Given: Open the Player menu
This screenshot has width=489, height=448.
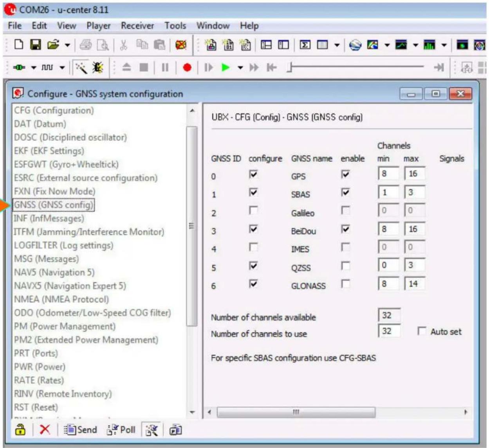Looking at the screenshot, I should 98,26.
